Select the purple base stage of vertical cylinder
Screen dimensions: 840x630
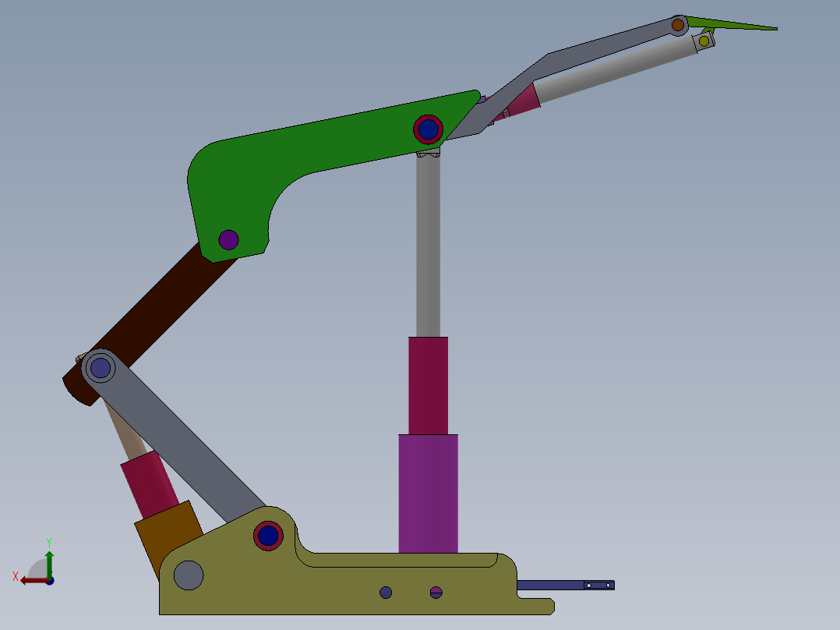(428, 494)
